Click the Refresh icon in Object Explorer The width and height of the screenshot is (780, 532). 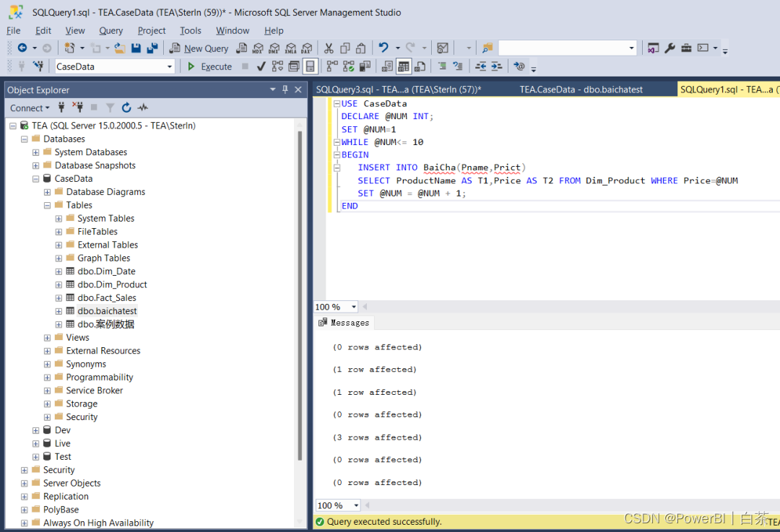click(126, 108)
